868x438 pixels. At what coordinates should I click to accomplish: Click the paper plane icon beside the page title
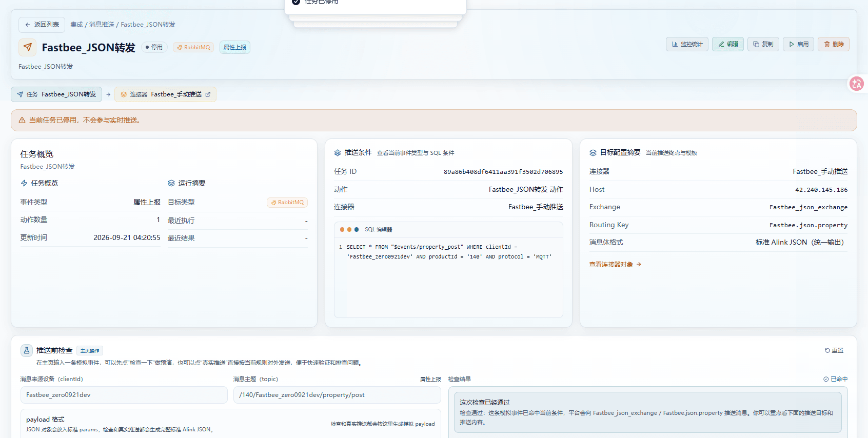pos(28,47)
